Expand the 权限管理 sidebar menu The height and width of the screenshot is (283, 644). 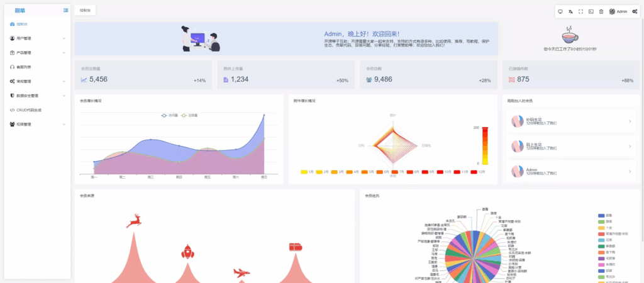(x=37, y=125)
